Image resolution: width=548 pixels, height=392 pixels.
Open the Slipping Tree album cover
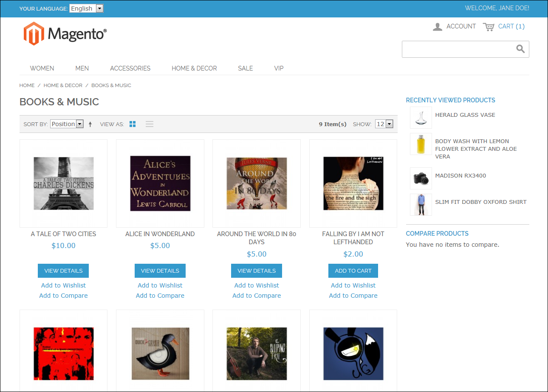coord(257,353)
